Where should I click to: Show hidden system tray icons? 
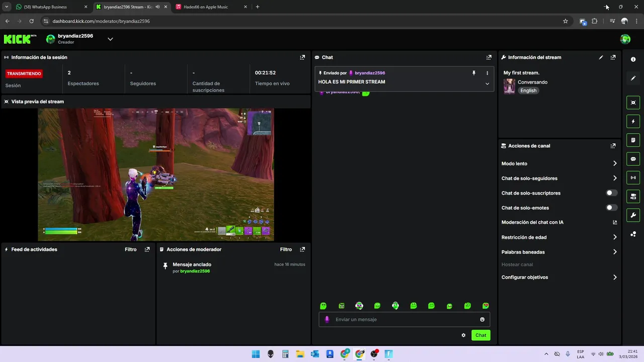(x=546, y=354)
